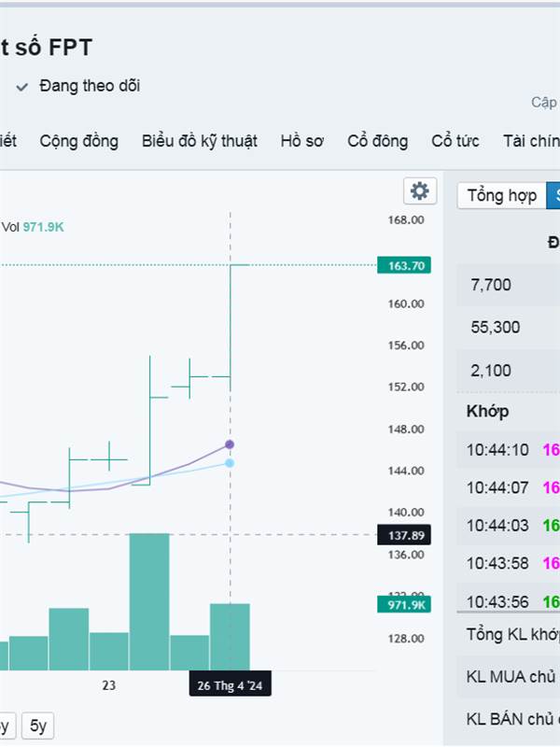Open the chart settings gear icon
This screenshot has width=560, height=747.
point(419,191)
